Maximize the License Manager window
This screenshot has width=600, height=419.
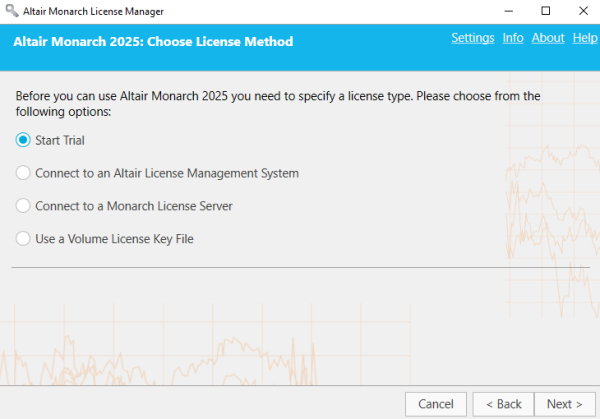click(x=546, y=11)
